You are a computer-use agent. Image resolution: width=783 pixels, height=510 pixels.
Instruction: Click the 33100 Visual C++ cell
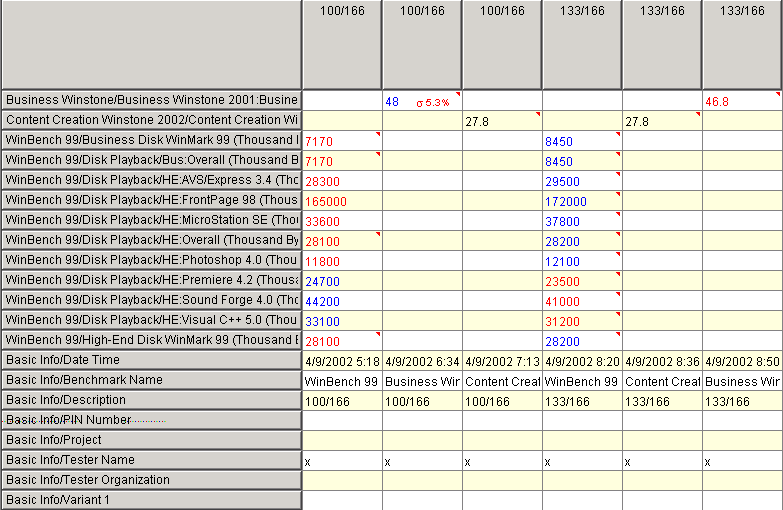[342, 321]
